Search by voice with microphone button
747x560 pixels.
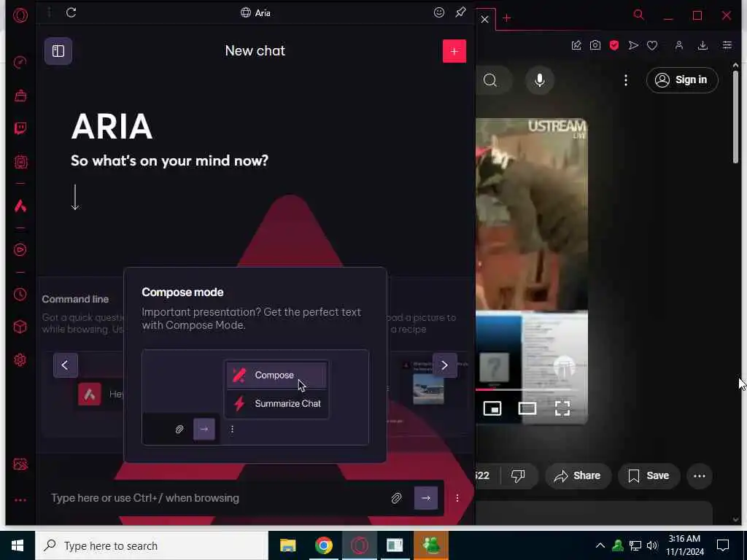click(539, 80)
